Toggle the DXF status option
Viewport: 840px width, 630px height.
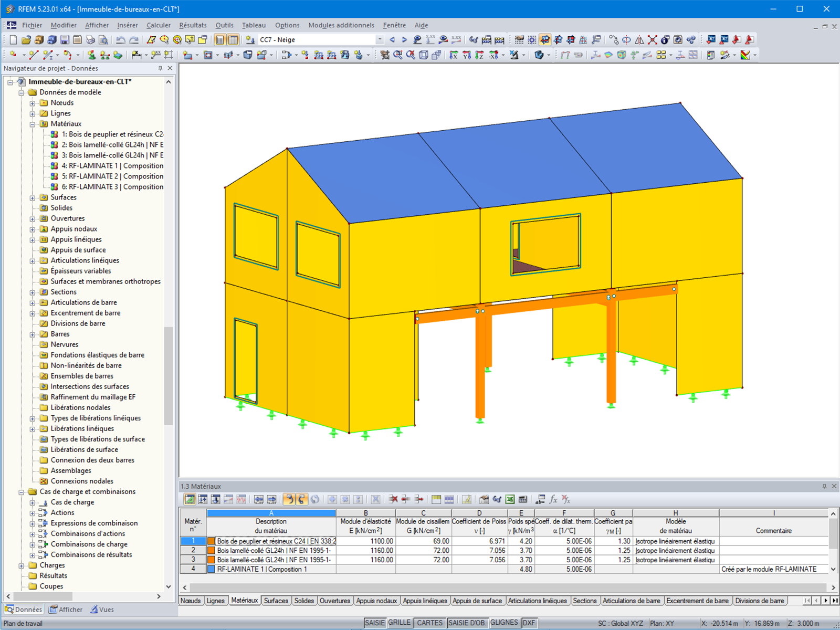[529, 623]
